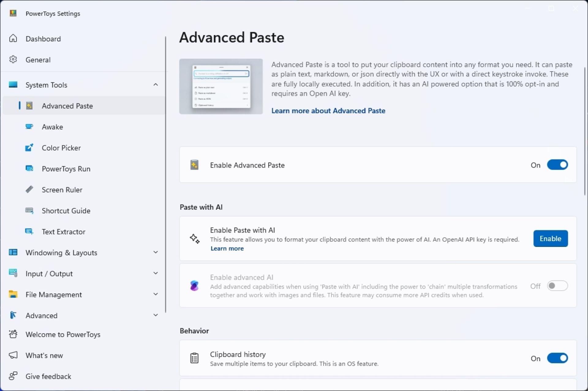The width and height of the screenshot is (588, 391).
Task: Toggle the Enable advanced AI switch
Action: coord(557,286)
